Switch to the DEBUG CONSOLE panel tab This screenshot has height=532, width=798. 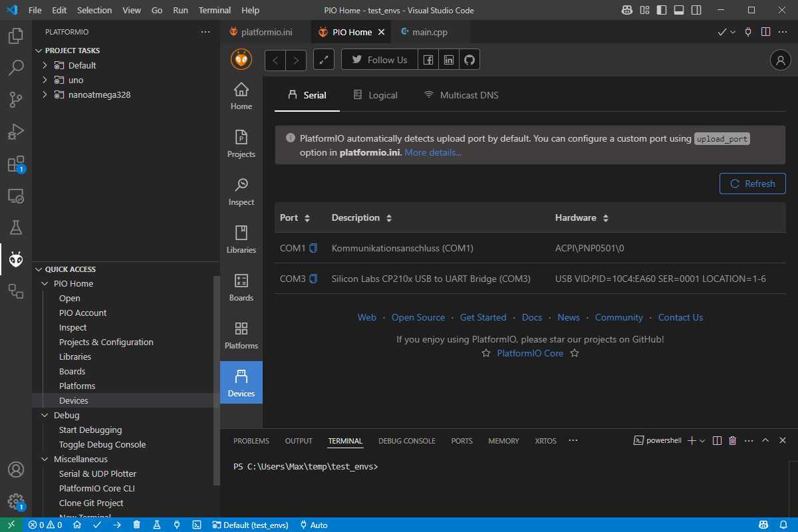coord(407,441)
